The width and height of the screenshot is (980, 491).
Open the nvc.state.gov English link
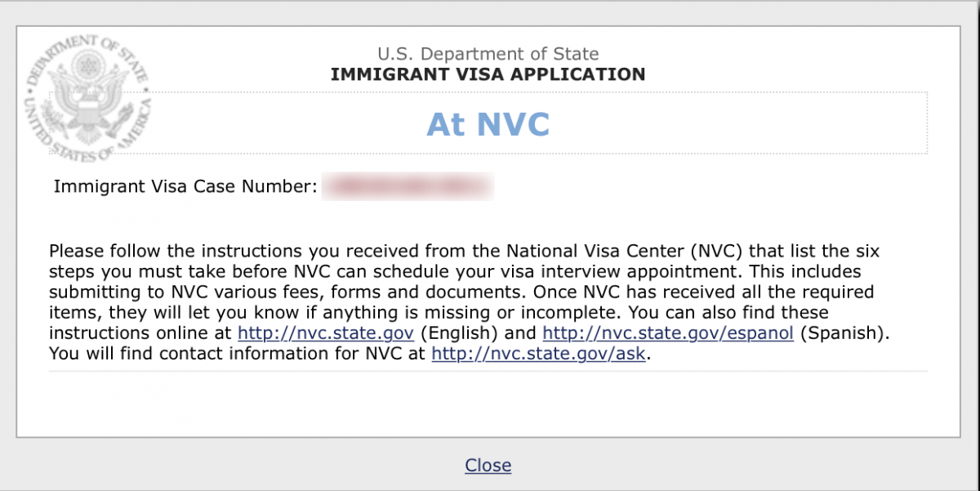[x=327, y=333]
